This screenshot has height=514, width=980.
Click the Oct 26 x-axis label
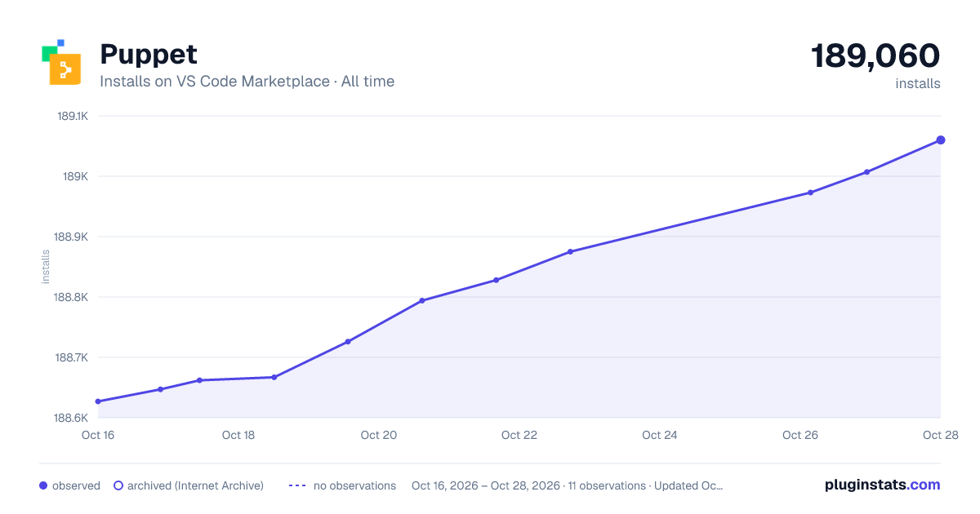(x=800, y=435)
